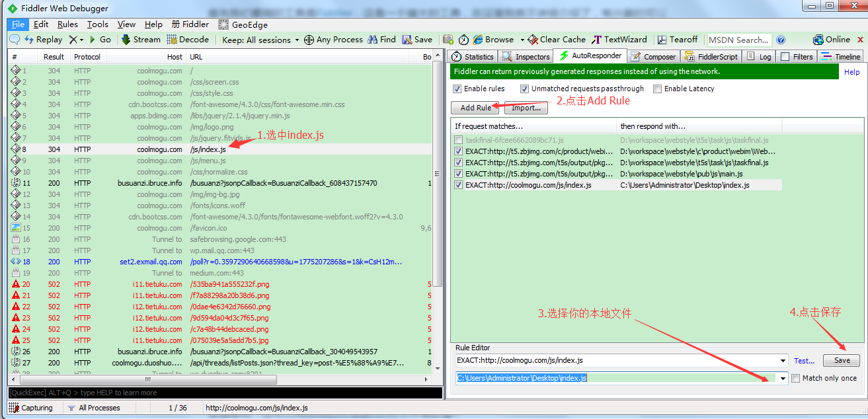Toggle Capturing in the status bar

point(31,408)
